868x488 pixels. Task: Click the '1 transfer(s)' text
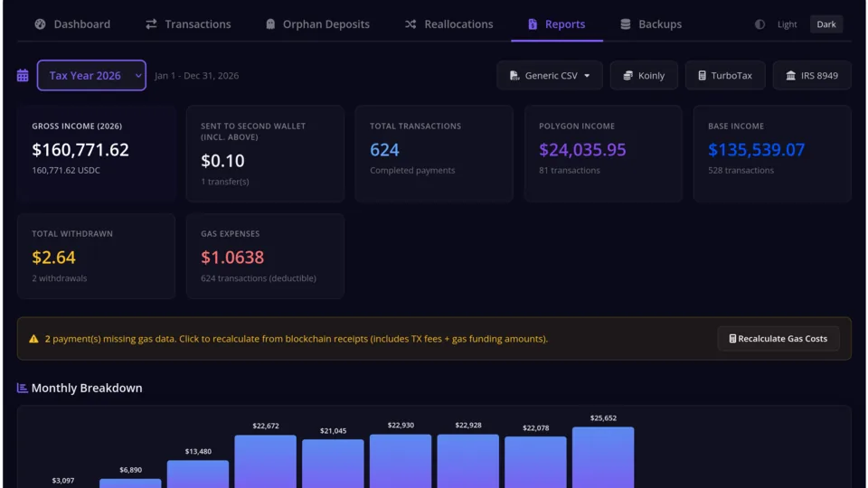point(225,182)
